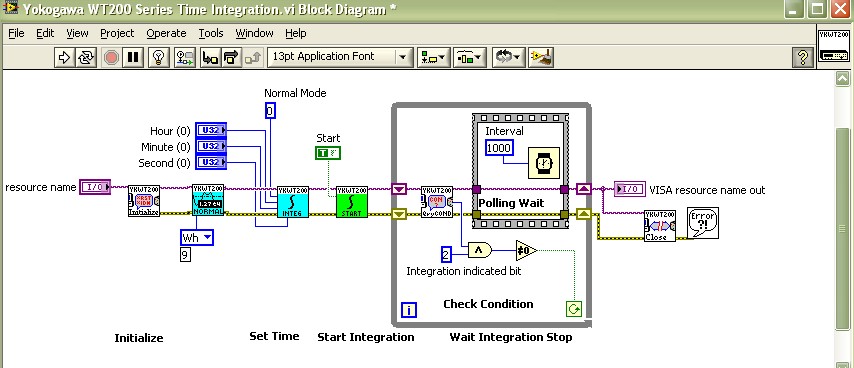The height and width of the screenshot is (368, 854).
Task: Select the Simple Error Handler node
Action: pyautogui.click(x=703, y=223)
